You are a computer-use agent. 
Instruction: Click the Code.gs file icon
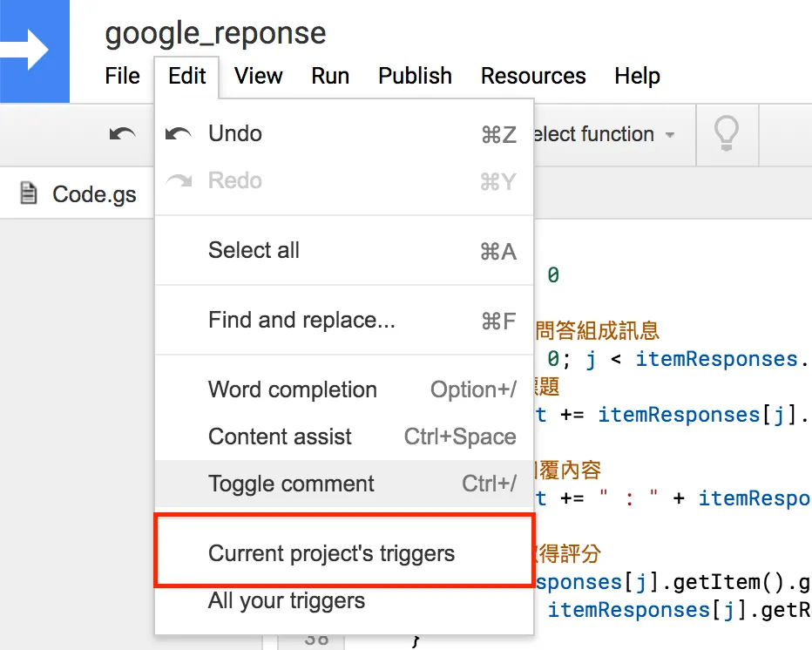(29, 193)
